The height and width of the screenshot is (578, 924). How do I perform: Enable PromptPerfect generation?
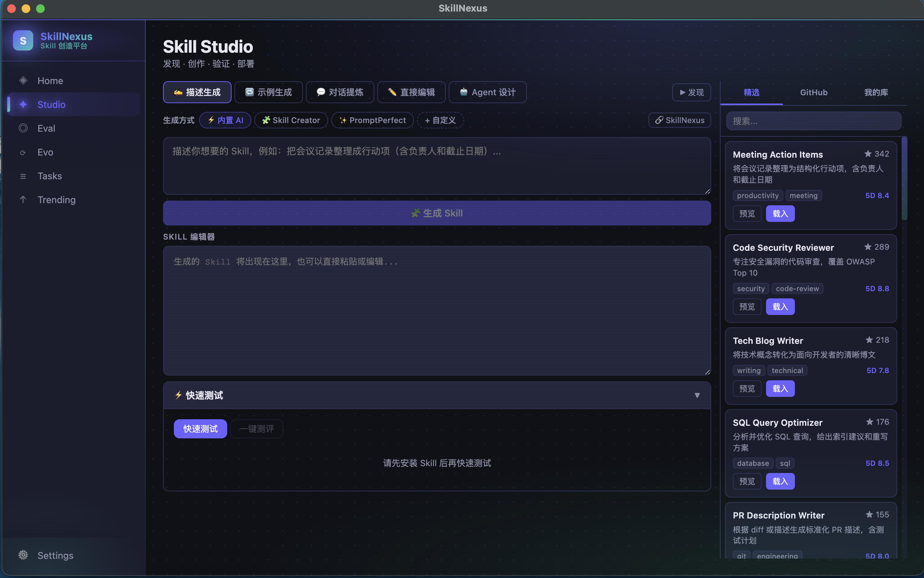pos(372,120)
